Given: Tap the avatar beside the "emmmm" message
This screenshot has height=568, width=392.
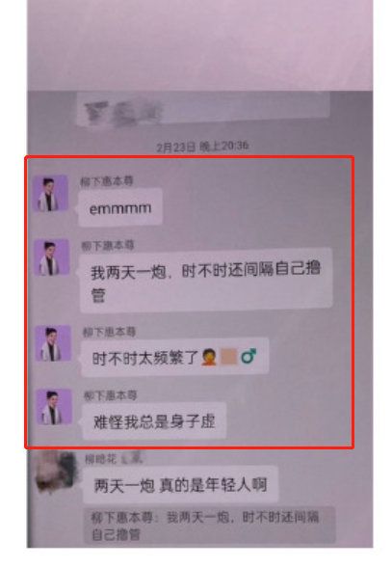Looking at the screenshot, I should click(x=51, y=193).
